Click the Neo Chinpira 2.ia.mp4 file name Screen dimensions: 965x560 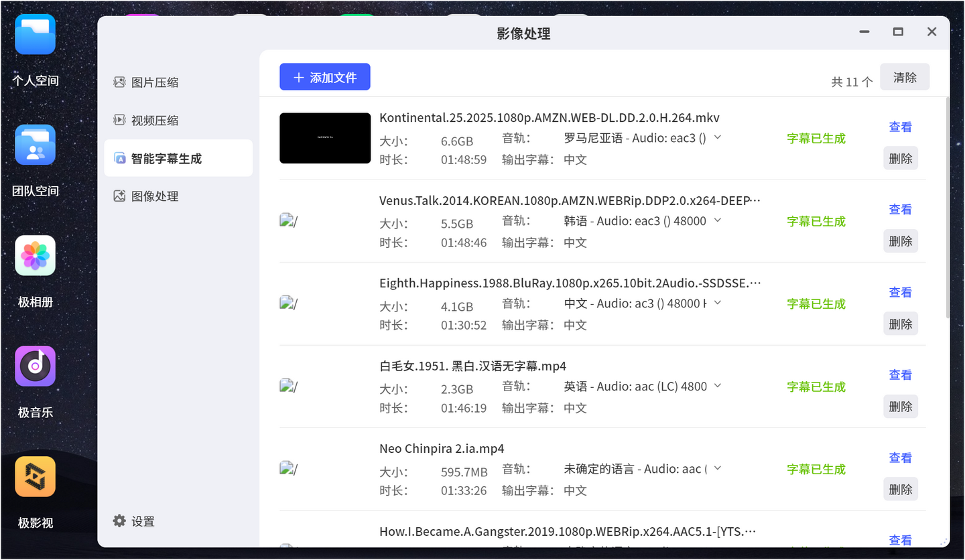442,449
